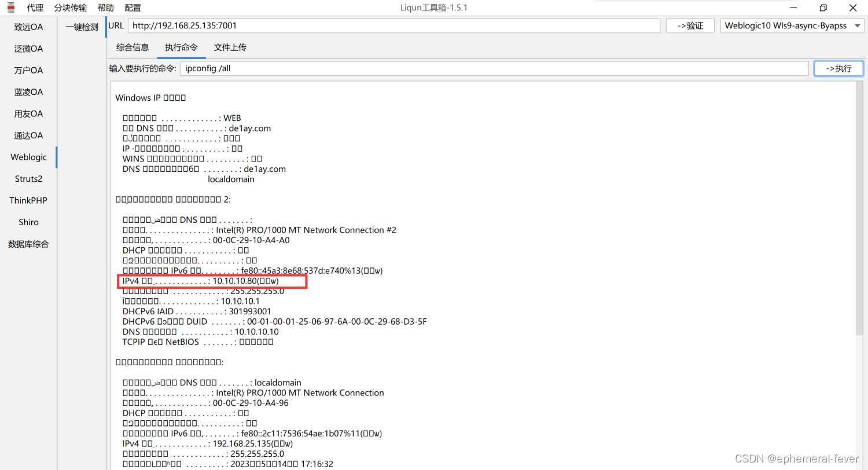Click the hostname WEB line
Screen dimensions: 868x470
pos(182,118)
